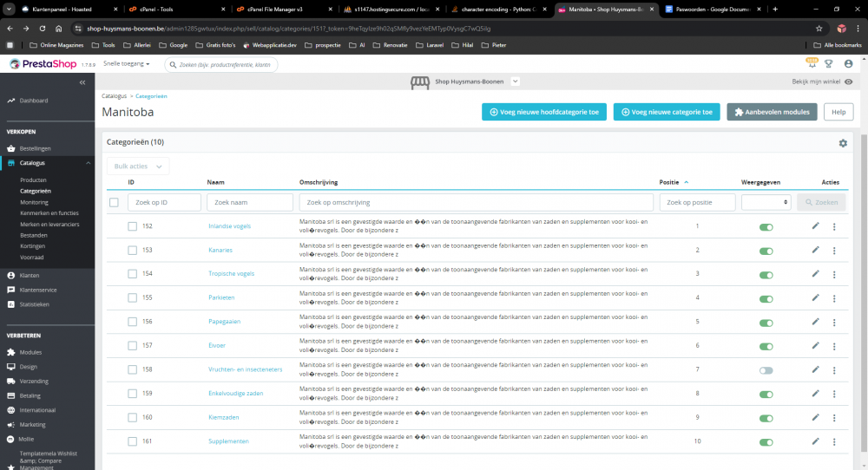Click the Zoek op ID field
The image size is (868, 470).
(164, 202)
